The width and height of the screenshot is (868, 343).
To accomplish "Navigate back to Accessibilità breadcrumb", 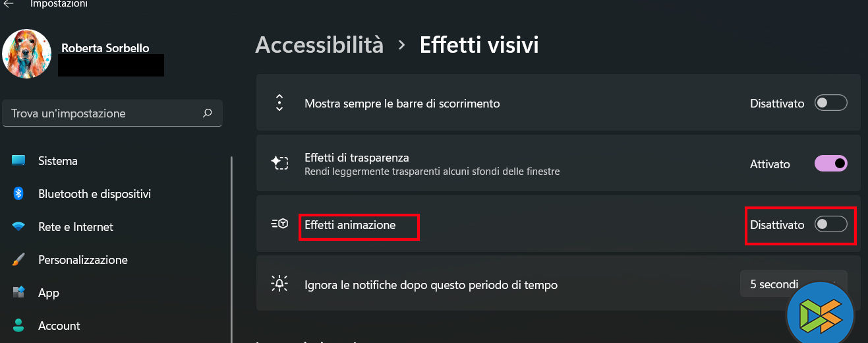I will pos(319,45).
